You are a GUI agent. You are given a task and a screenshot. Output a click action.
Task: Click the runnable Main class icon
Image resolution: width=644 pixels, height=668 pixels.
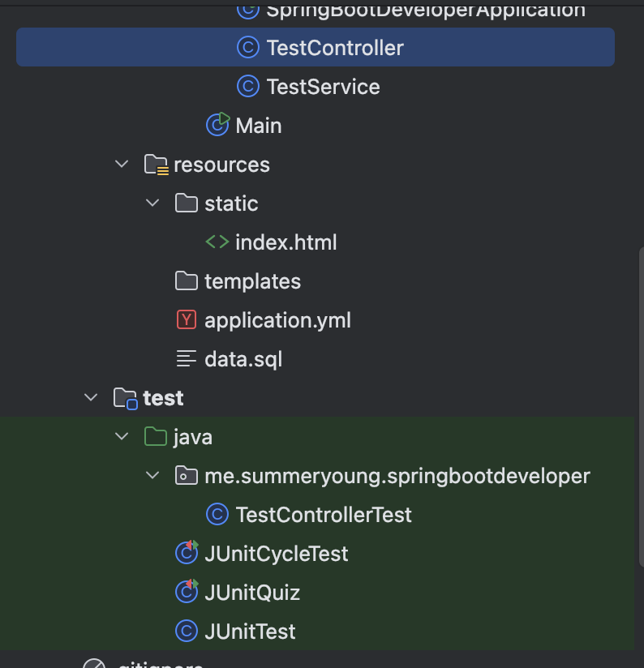217,125
